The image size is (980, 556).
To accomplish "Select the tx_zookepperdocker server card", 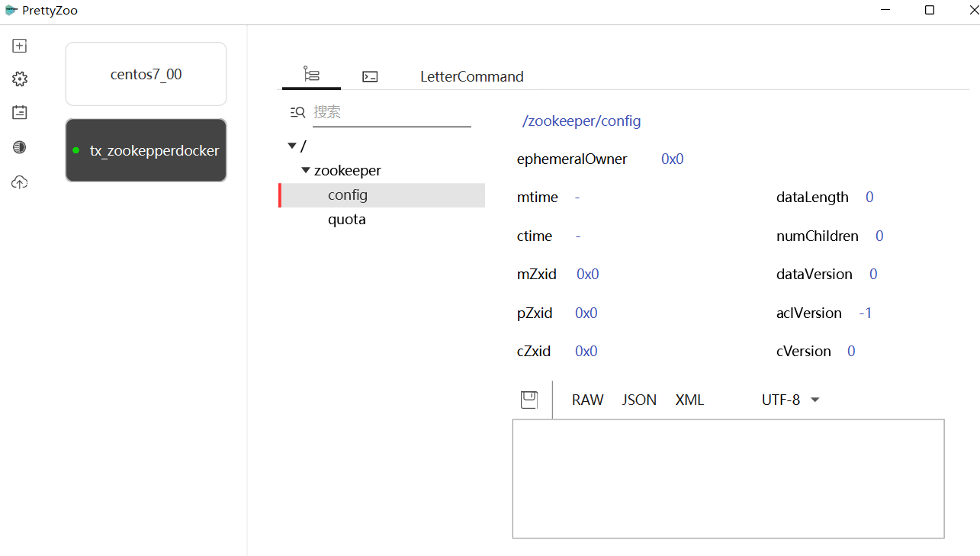I will pyautogui.click(x=146, y=150).
